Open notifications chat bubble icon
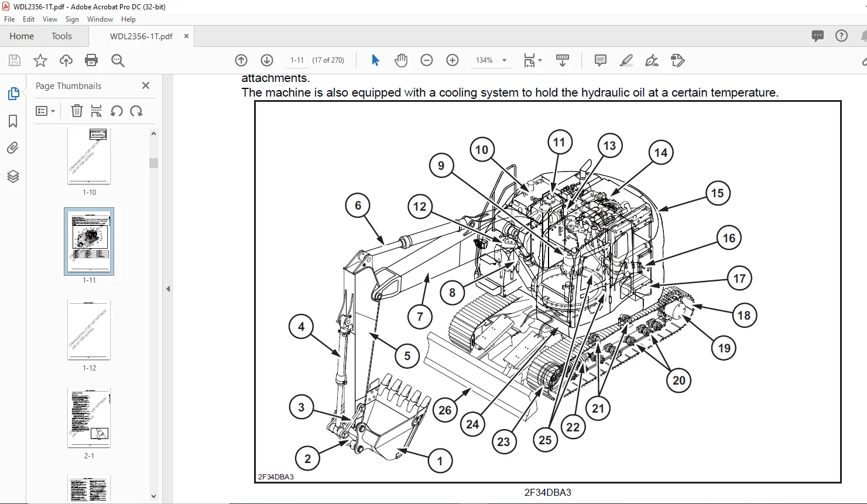 point(818,36)
